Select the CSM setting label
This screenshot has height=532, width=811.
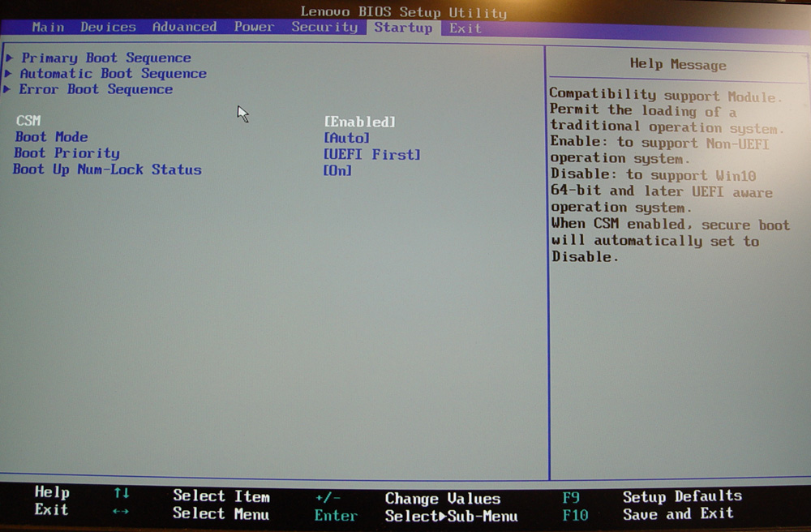point(28,121)
